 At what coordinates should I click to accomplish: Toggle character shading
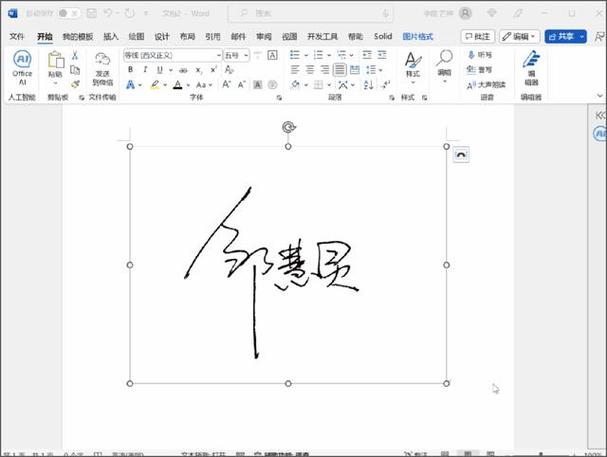[x=257, y=84]
